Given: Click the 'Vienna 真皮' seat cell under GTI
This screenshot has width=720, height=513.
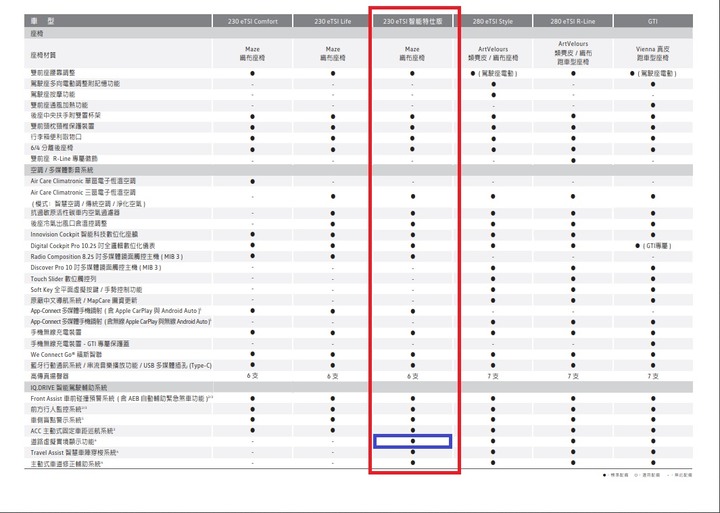Looking at the screenshot, I should 652,53.
